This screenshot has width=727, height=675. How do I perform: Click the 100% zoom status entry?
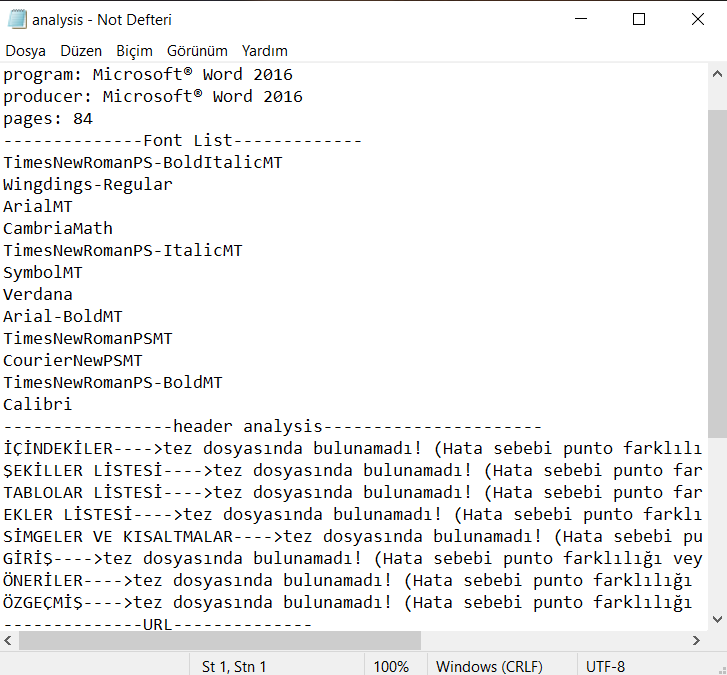[391, 666]
